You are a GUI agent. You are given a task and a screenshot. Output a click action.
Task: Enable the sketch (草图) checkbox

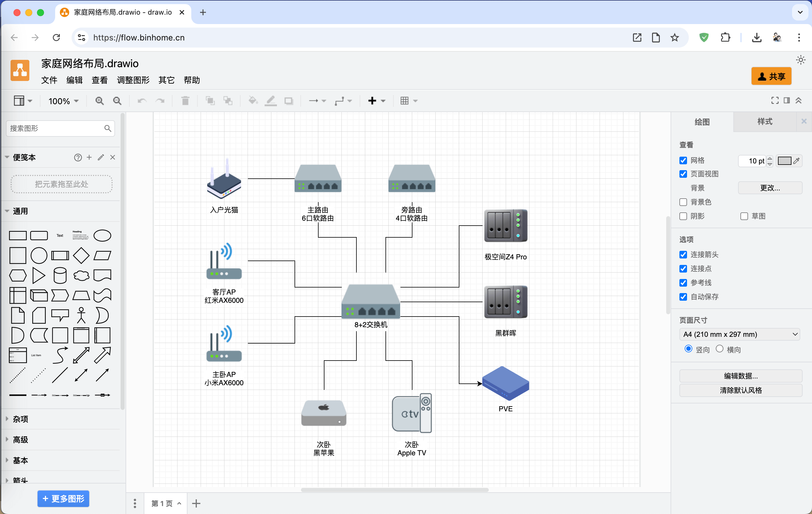[x=744, y=216]
